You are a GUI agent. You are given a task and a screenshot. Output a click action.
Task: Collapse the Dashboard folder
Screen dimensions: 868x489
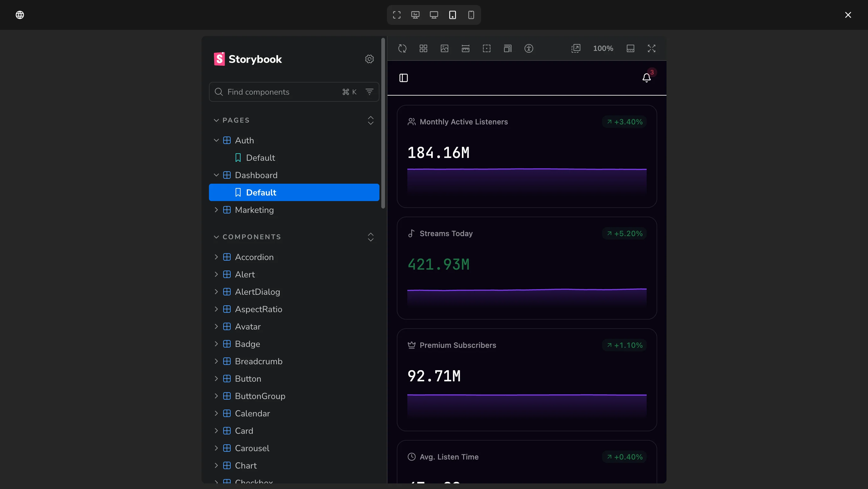(294, 175)
